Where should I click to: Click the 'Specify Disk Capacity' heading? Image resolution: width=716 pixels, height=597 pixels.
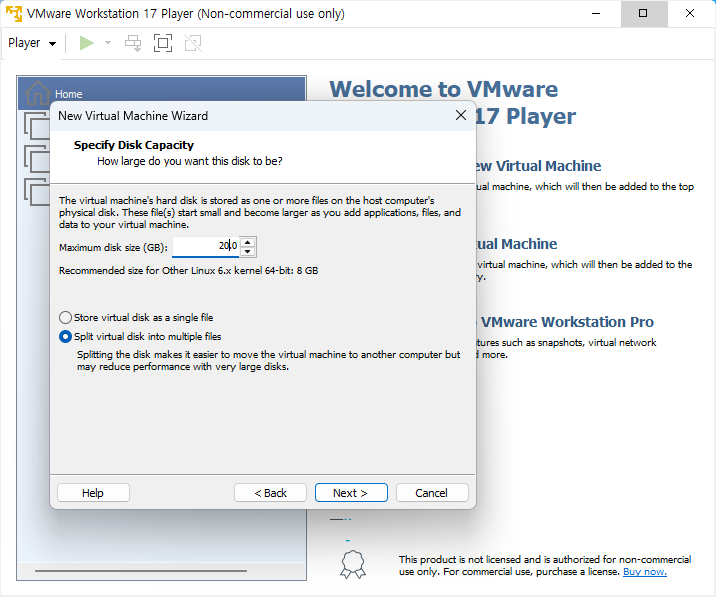pyautogui.click(x=134, y=145)
